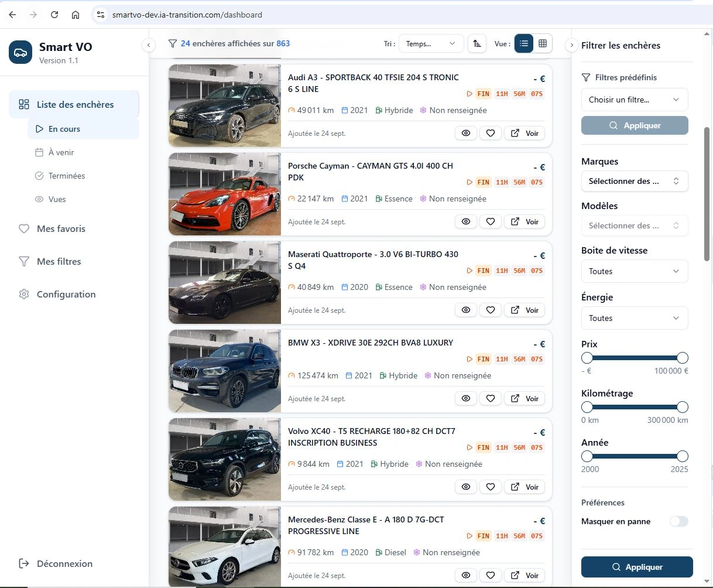Image resolution: width=713 pixels, height=588 pixels.
Task: Click Déconnexion to log out
Action: pos(56,563)
